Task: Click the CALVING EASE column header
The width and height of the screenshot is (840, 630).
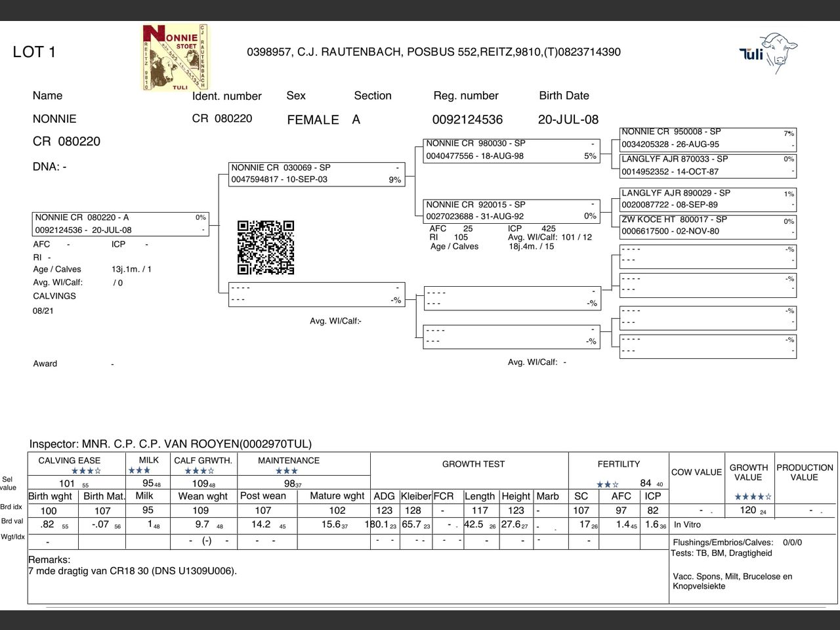Action: (69, 461)
